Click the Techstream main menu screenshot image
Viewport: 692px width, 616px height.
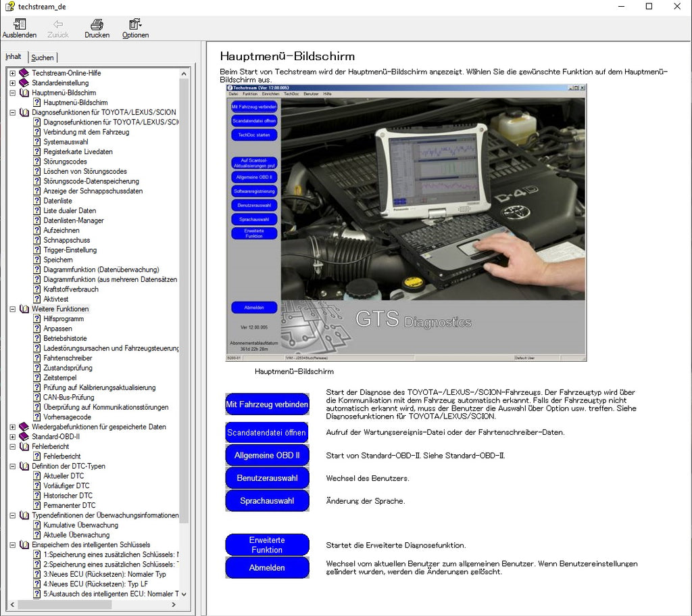point(406,222)
